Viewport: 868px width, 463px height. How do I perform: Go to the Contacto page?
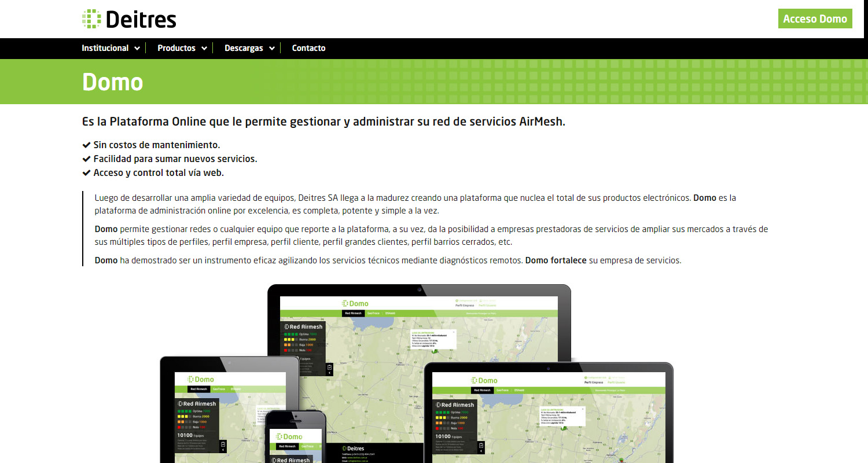(308, 48)
